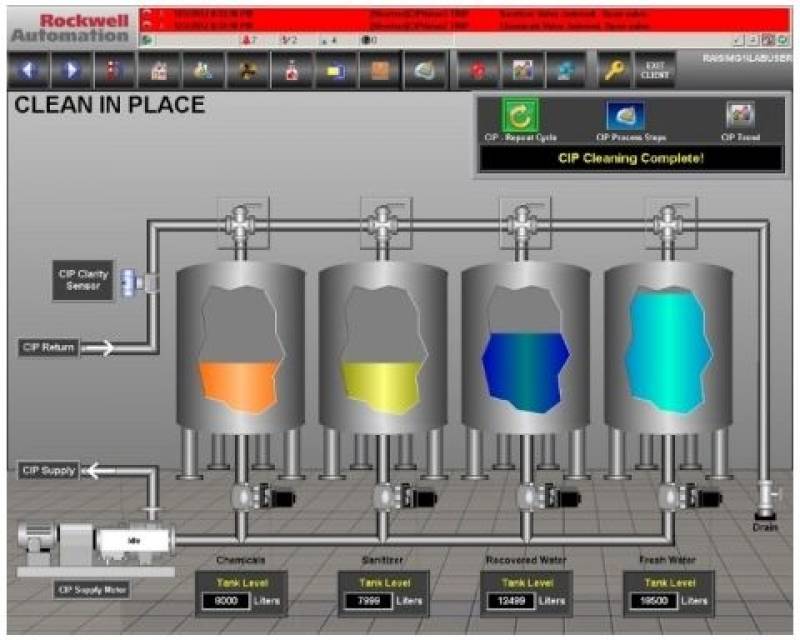
Task: Open the CIP Trend display
Action: point(740,115)
